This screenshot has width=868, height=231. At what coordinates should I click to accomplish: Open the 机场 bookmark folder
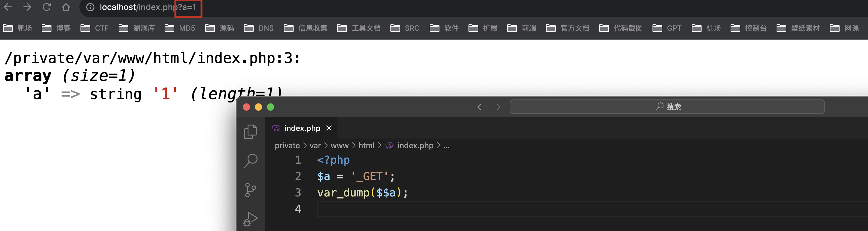tap(706, 28)
